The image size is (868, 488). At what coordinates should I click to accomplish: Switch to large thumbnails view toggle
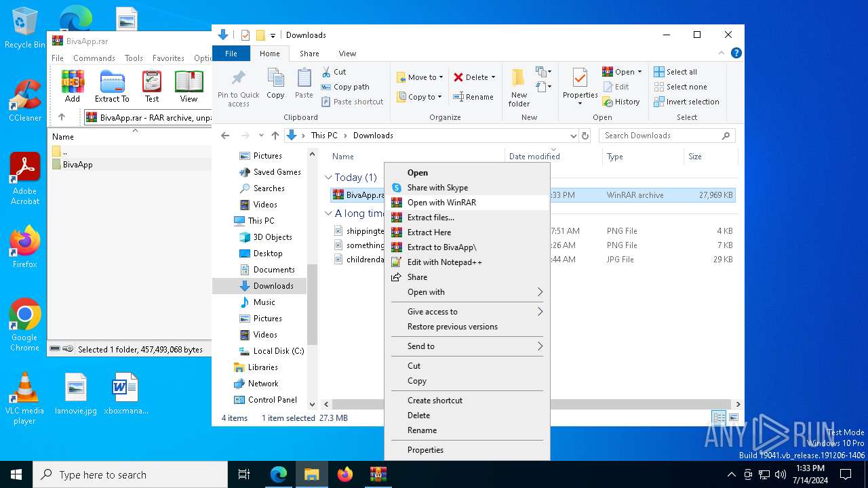(733, 418)
